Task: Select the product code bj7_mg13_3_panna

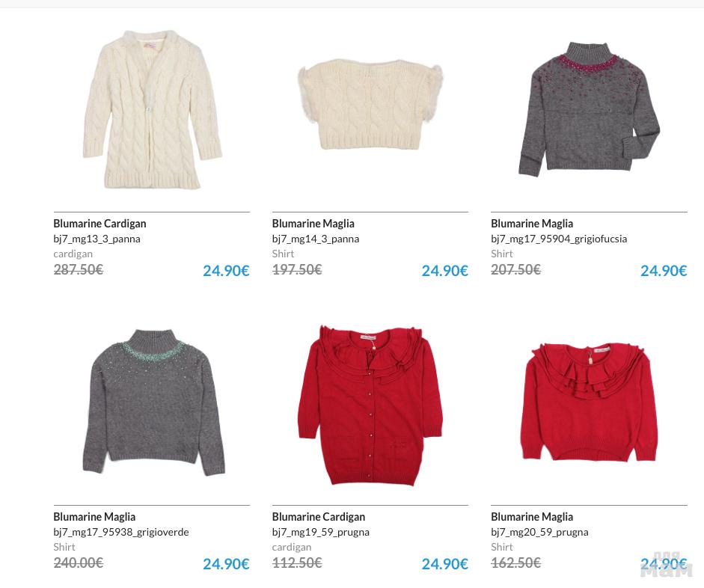Action: click(x=97, y=239)
